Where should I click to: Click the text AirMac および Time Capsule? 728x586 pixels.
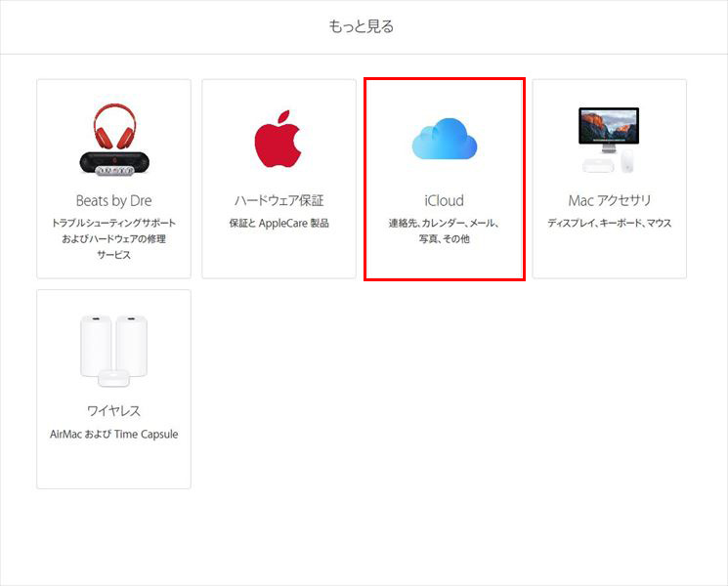[113, 435]
